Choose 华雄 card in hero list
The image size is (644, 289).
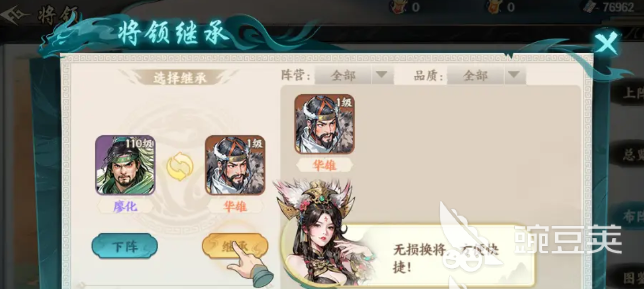pos(324,125)
